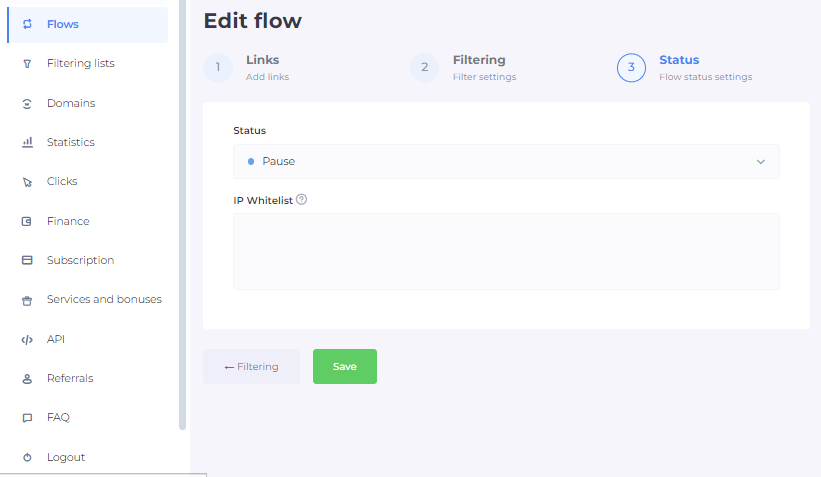Open Services and bonuses menu item
The height and width of the screenshot is (477, 821).
[103, 300]
